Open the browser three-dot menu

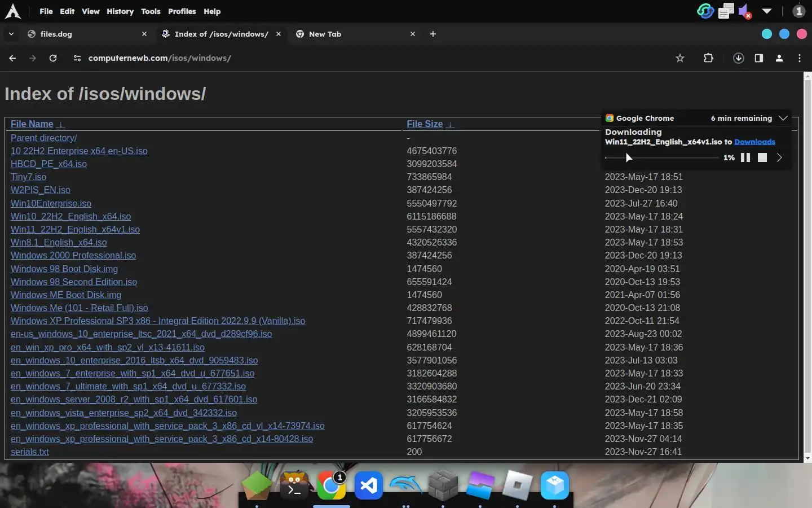[800, 58]
